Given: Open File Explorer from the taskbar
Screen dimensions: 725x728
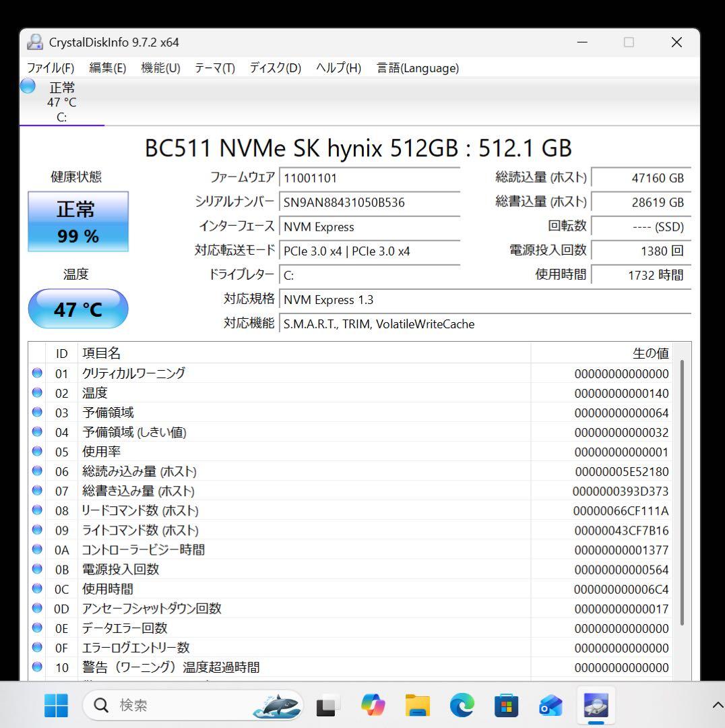Looking at the screenshot, I should pos(417,705).
